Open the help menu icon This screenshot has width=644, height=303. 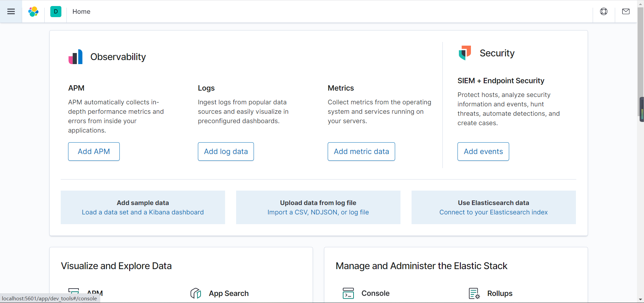point(604,11)
